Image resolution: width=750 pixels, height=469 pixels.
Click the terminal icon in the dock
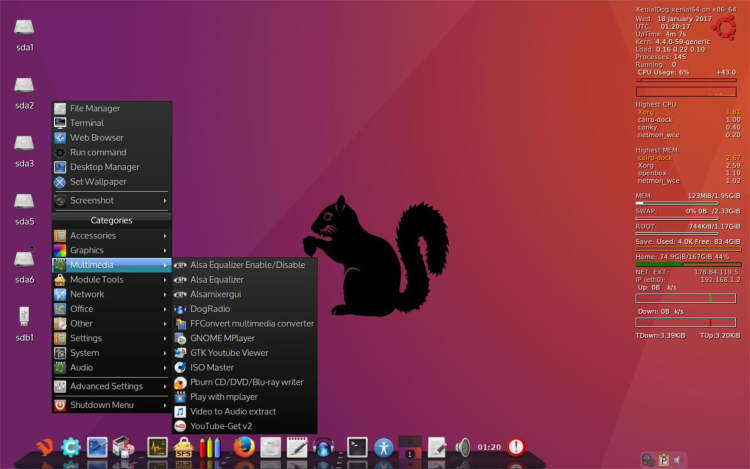point(357,447)
